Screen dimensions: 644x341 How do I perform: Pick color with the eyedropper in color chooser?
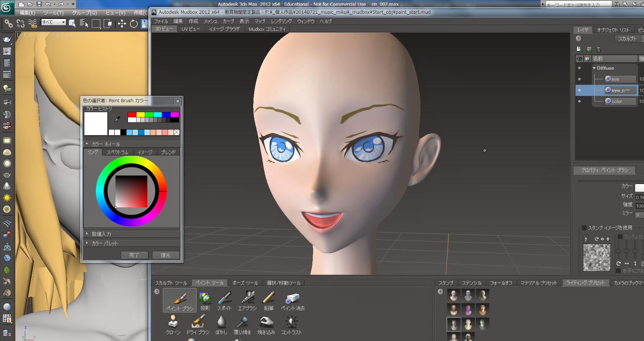(x=117, y=119)
